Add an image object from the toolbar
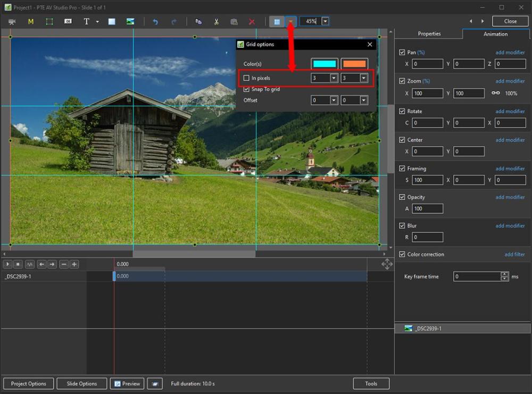Viewport: 532px width, 394px height. coord(130,21)
